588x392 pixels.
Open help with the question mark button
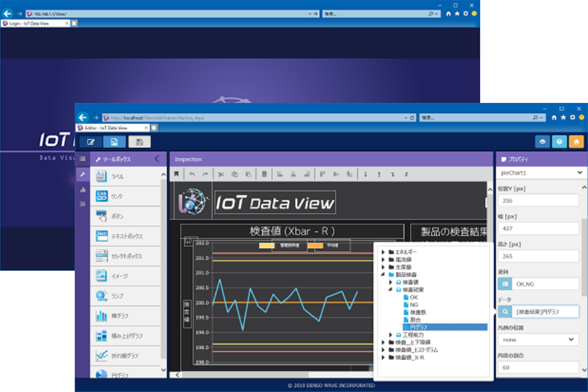pos(559,141)
